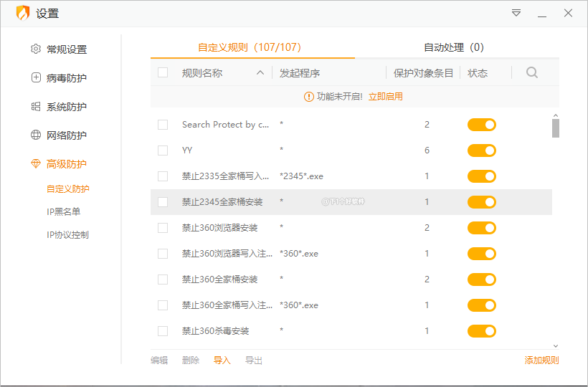
Task: Switch to 自动处理 tab
Action: point(453,47)
